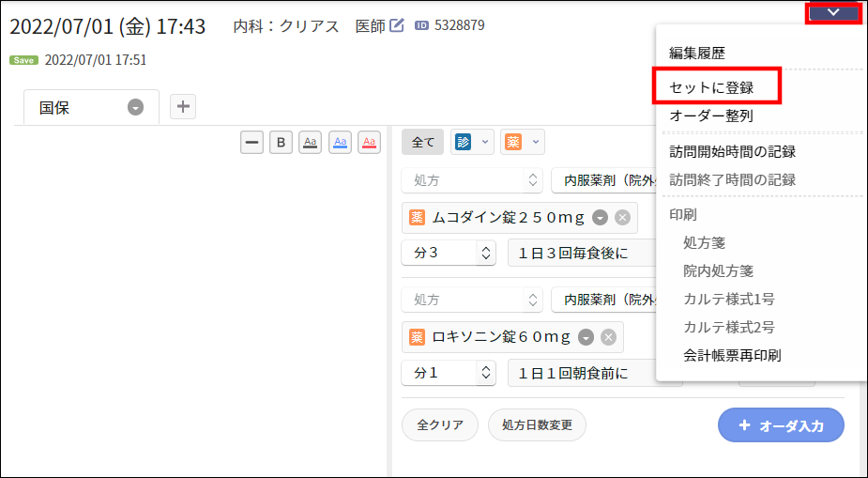Viewport: 868px width, 478px height.
Task: Collapse the top-right chevron menu button
Action: click(x=833, y=13)
